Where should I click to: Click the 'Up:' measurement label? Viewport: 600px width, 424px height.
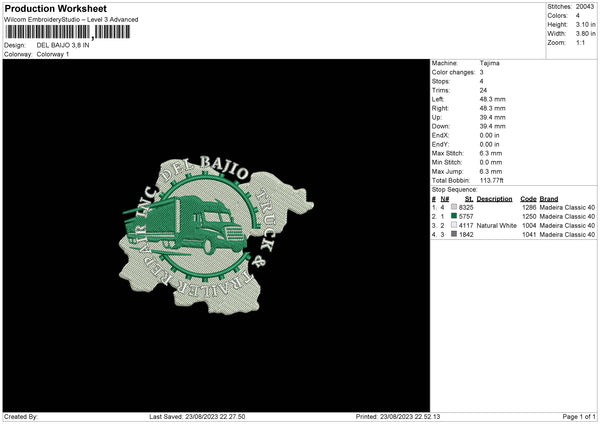pyautogui.click(x=437, y=117)
